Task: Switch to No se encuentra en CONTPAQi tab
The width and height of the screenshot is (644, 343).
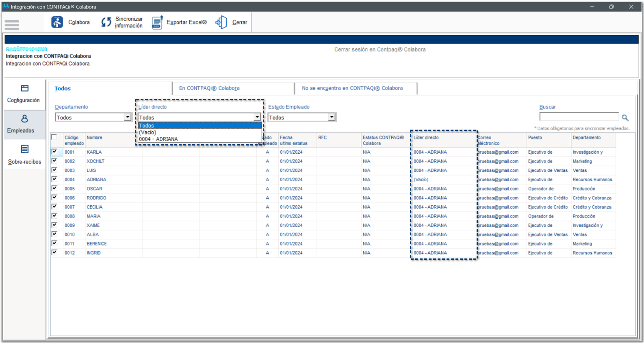Action: click(352, 88)
